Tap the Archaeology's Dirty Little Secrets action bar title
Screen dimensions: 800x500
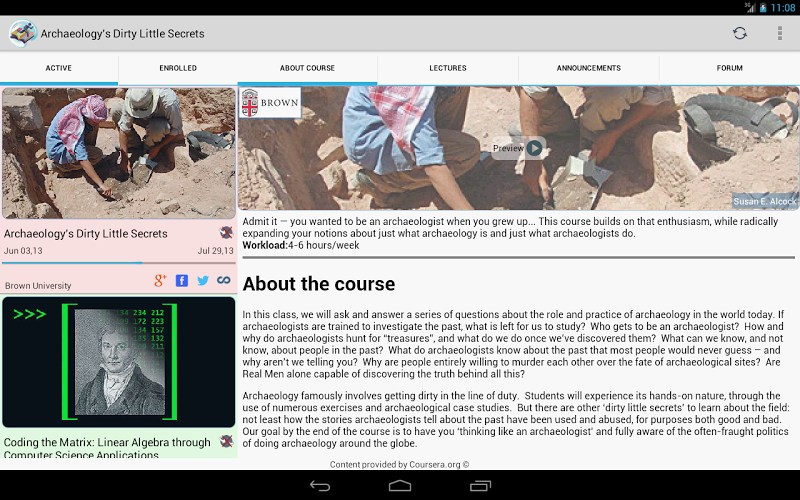[122, 34]
